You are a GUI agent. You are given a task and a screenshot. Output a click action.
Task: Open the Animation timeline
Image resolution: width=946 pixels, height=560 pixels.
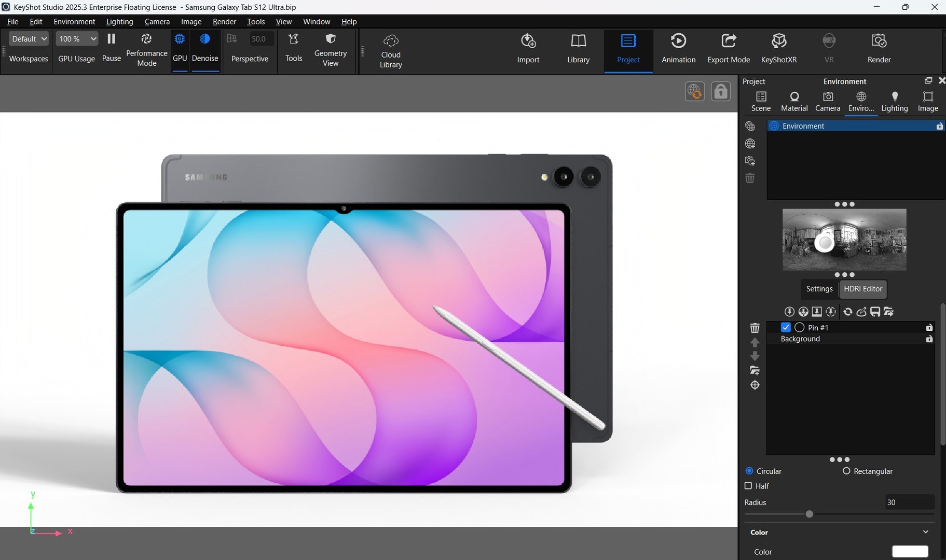pyautogui.click(x=678, y=48)
